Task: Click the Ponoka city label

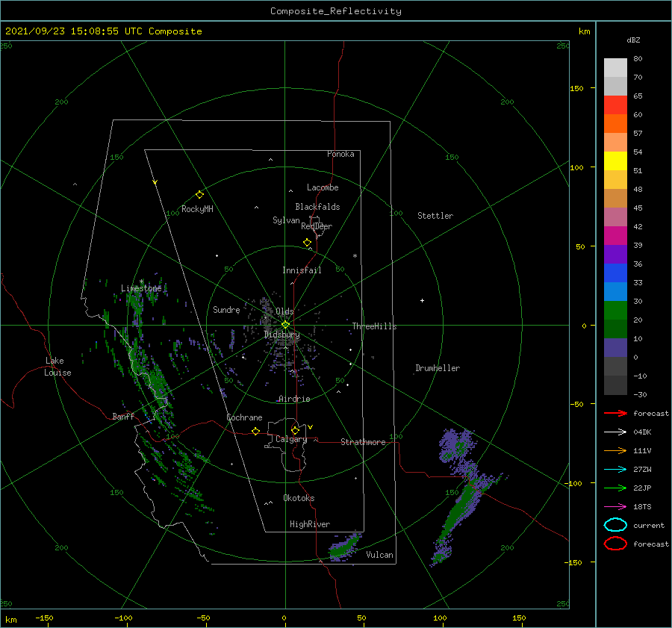Action: pyautogui.click(x=340, y=154)
